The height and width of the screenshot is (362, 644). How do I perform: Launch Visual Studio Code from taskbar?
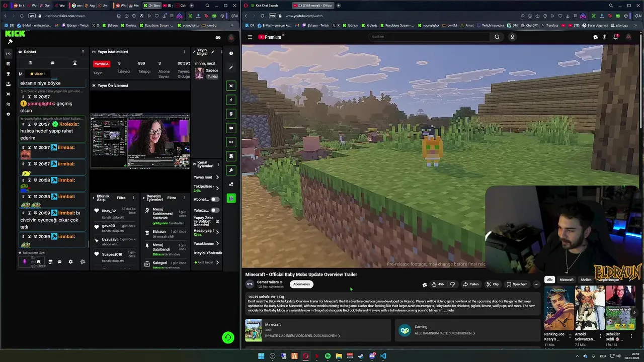(x=383, y=356)
